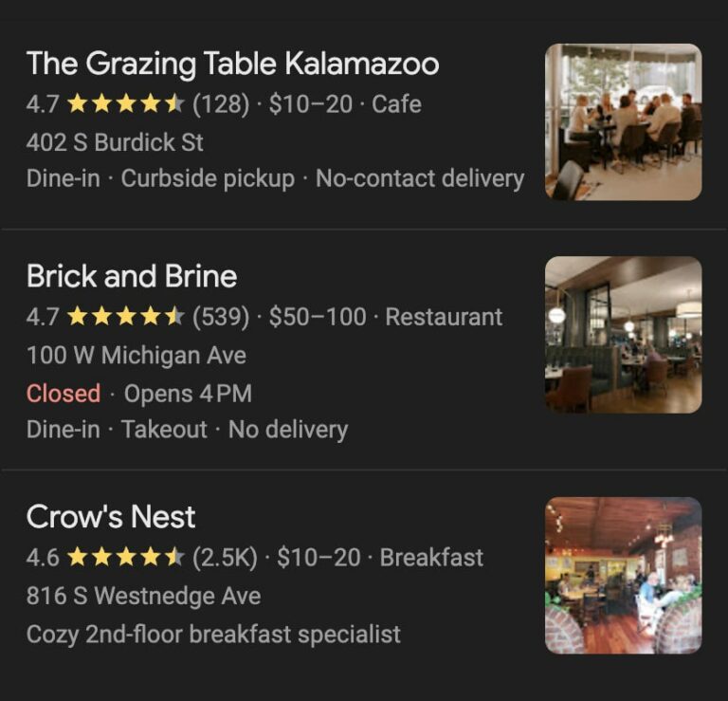
Task: Open the Brick and Brine interior photo
Action: (623, 334)
